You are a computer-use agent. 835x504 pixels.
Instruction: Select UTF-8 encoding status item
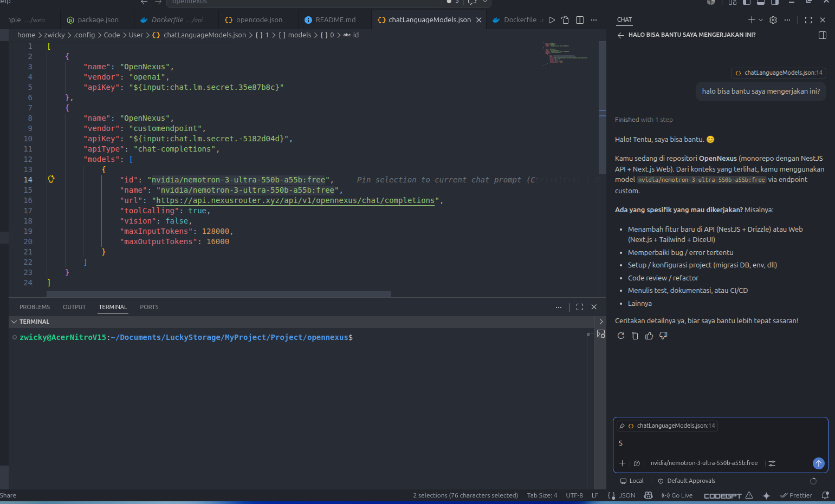(574, 496)
